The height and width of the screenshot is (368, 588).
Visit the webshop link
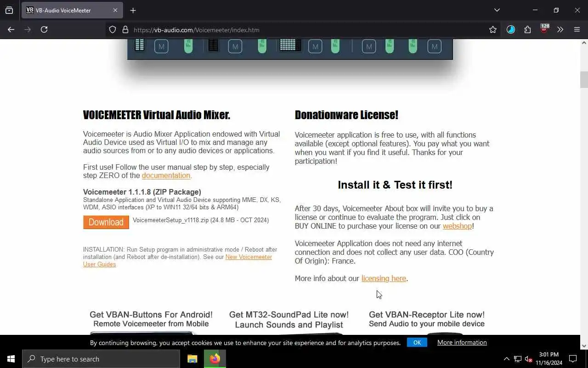coord(457,226)
